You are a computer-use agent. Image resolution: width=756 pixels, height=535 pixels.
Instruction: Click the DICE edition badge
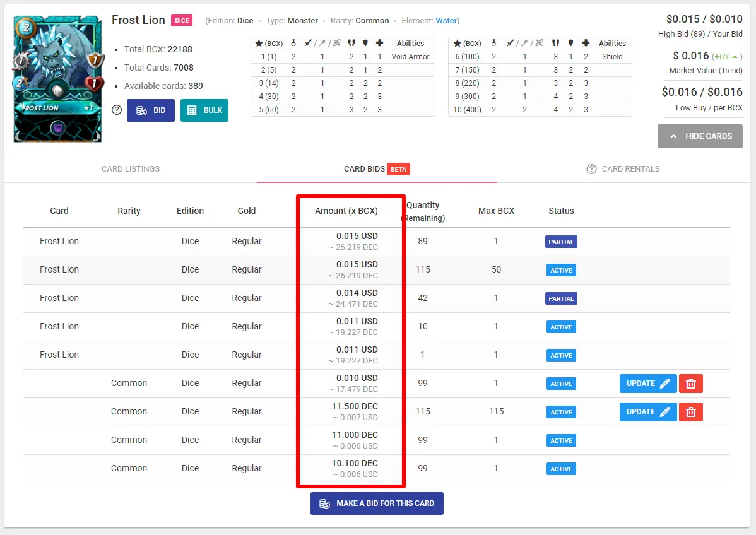point(182,20)
